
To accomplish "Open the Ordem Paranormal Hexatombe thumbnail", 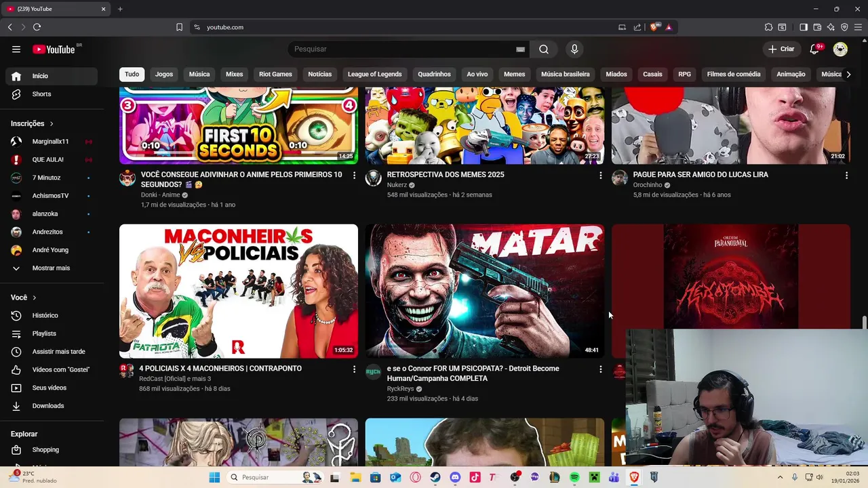I will pyautogui.click(x=731, y=277).
